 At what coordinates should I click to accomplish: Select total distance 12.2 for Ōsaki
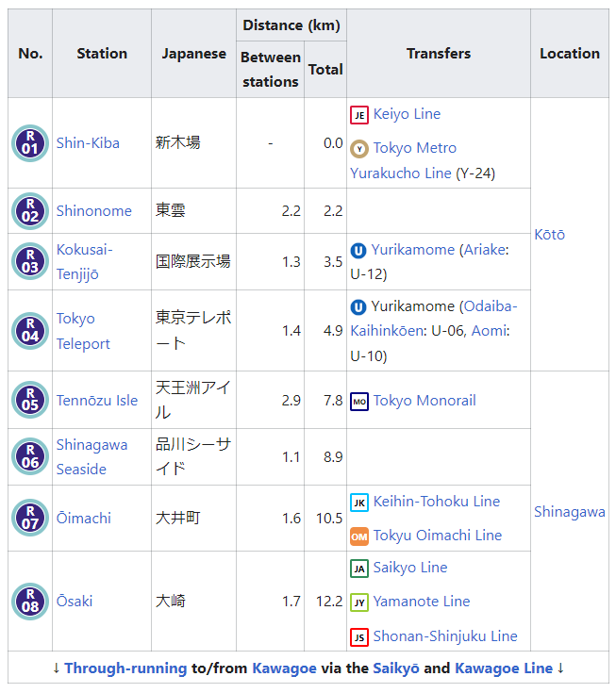(329, 602)
